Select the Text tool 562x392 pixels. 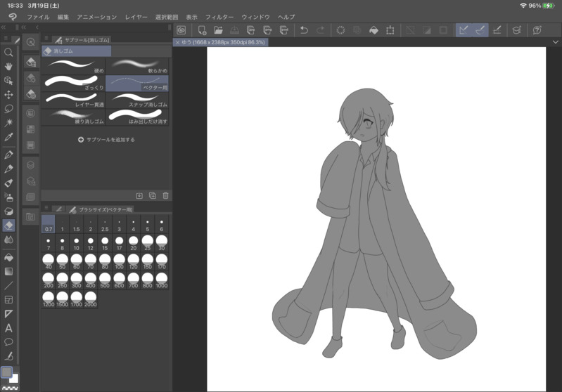click(8, 328)
